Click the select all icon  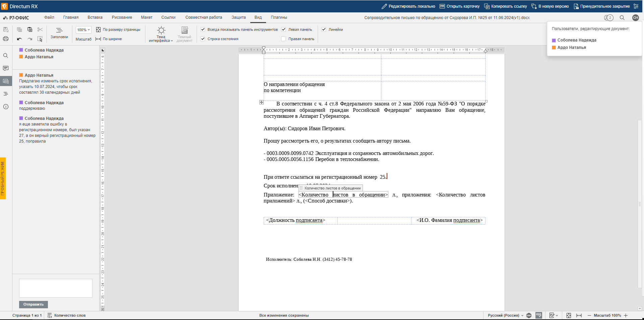pyautogui.click(x=40, y=39)
